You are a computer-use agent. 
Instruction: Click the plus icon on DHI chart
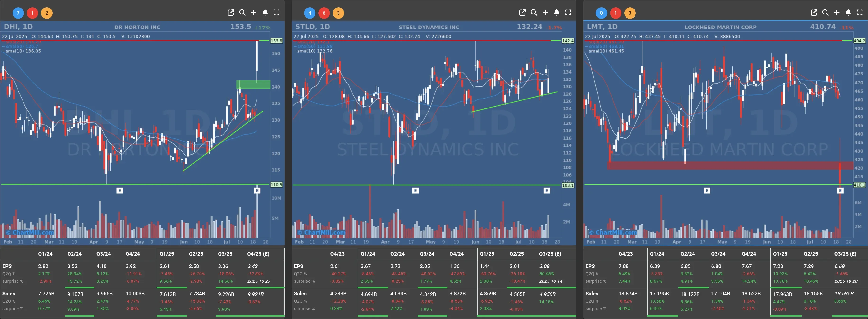[254, 13]
